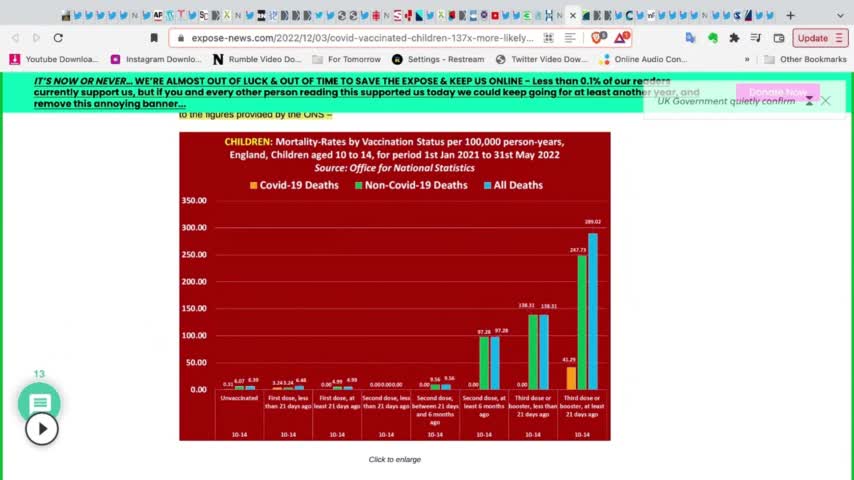
Task: Open QR code generator icon in address bar
Action: tap(548, 38)
